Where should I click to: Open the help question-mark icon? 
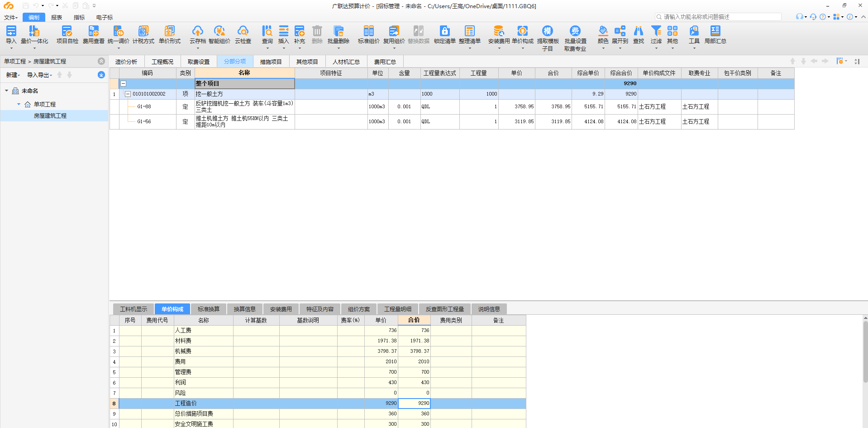(823, 17)
